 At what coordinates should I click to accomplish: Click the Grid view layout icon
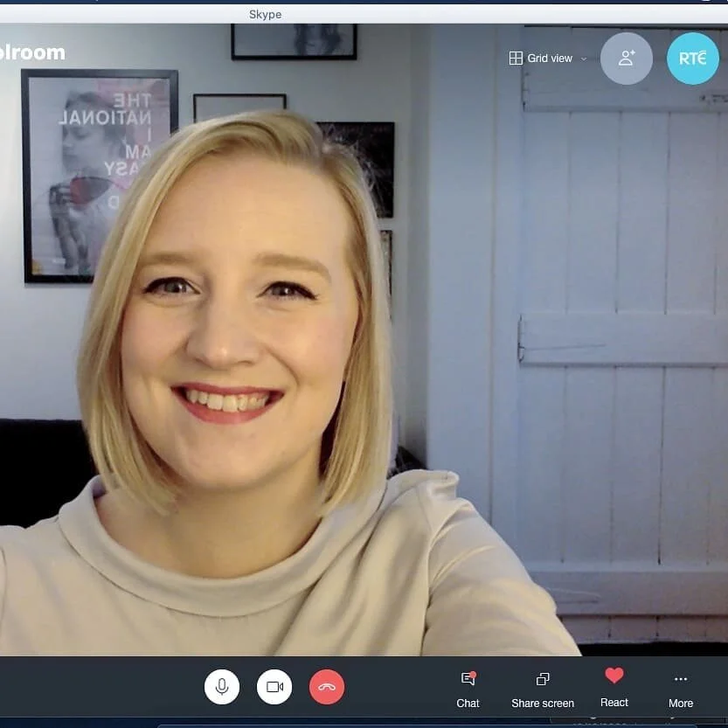[x=515, y=58]
